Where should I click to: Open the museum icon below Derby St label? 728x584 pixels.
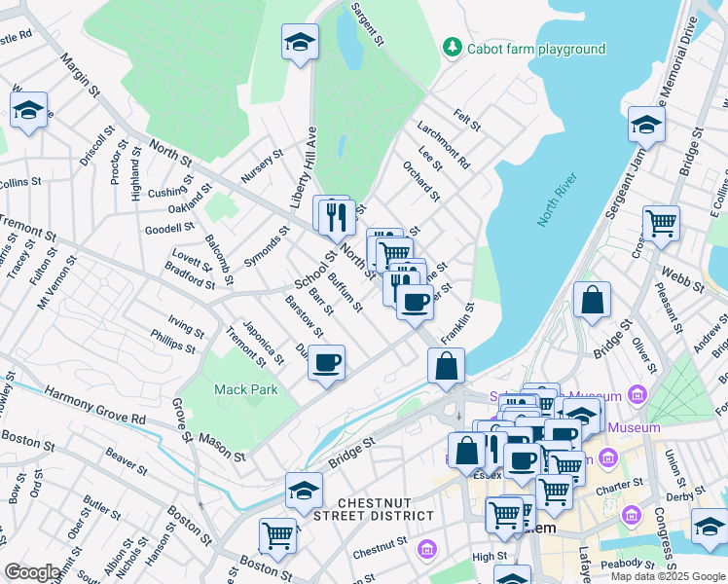(631, 514)
